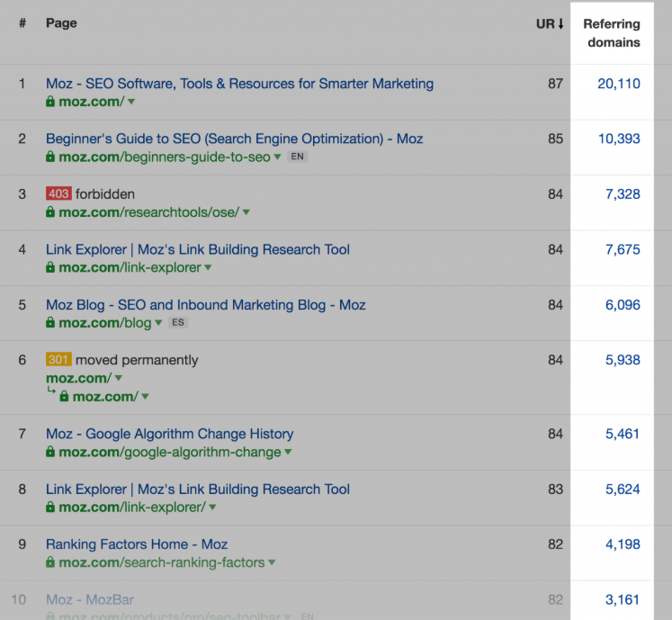Image resolution: width=672 pixels, height=620 pixels.
Task: Click the moz.com/ URL in row 1
Action: pos(92,102)
